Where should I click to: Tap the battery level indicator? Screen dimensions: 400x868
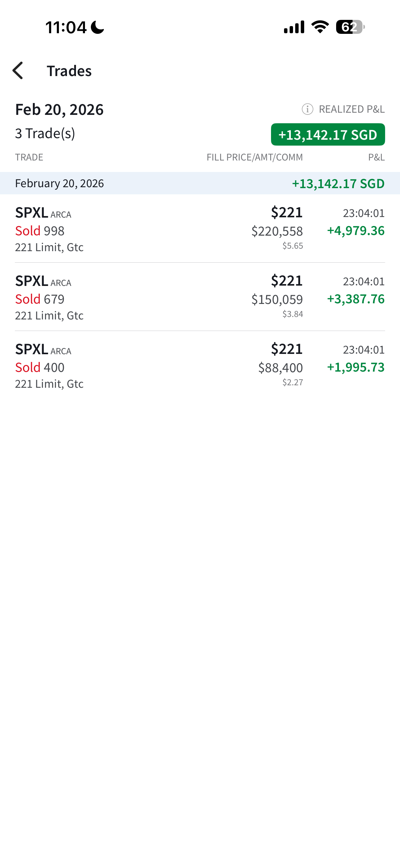click(x=350, y=27)
